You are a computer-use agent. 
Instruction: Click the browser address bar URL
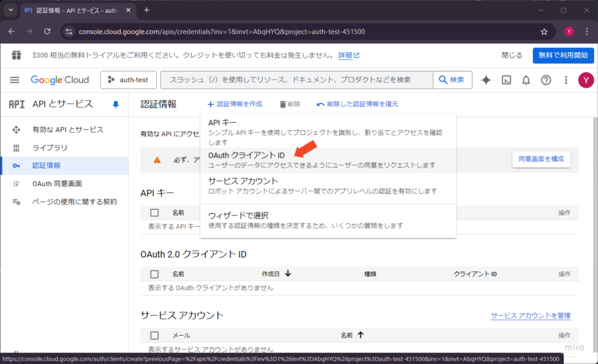tap(222, 32)
